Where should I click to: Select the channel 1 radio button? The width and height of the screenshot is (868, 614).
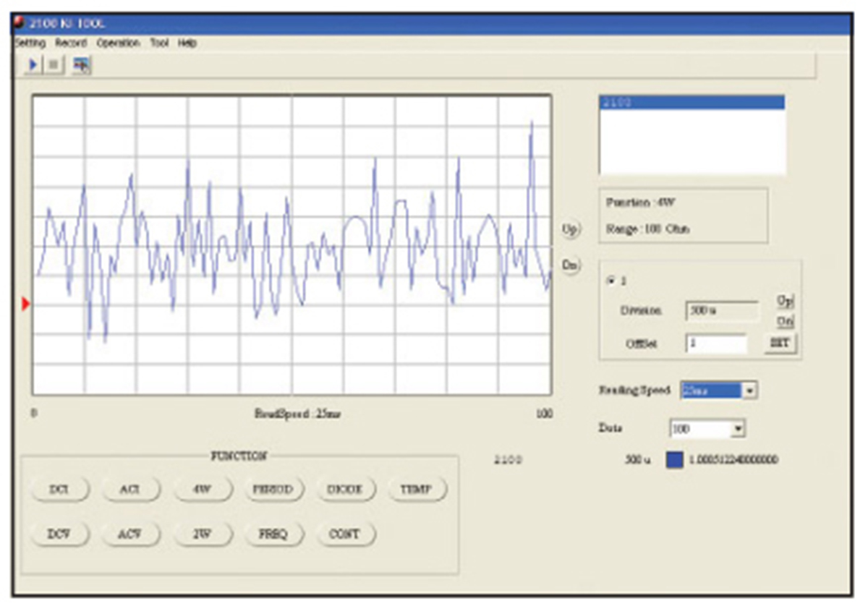[612, 280]
